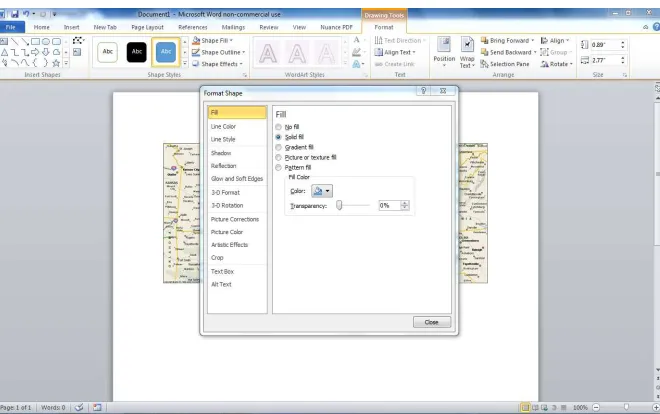This screenshot has width=660, height=414.
Task: Open the Align dropdown in Arrange
Action: (555, 40)
